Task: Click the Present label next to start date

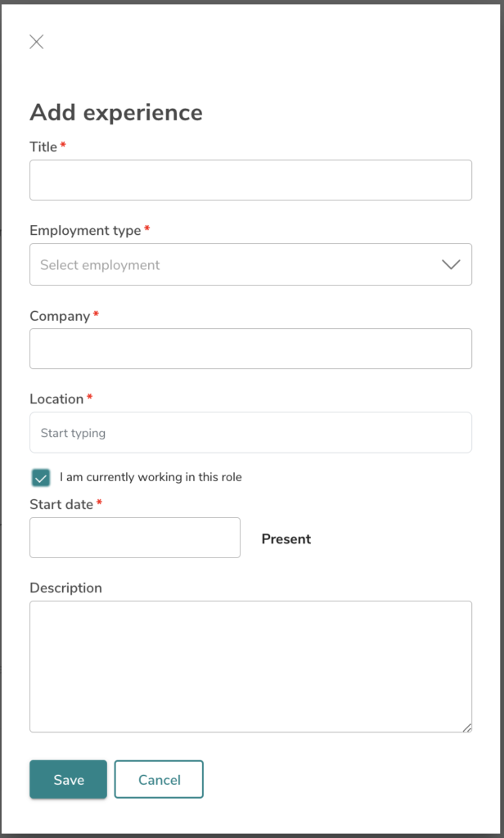Action: tap(286, 538)
